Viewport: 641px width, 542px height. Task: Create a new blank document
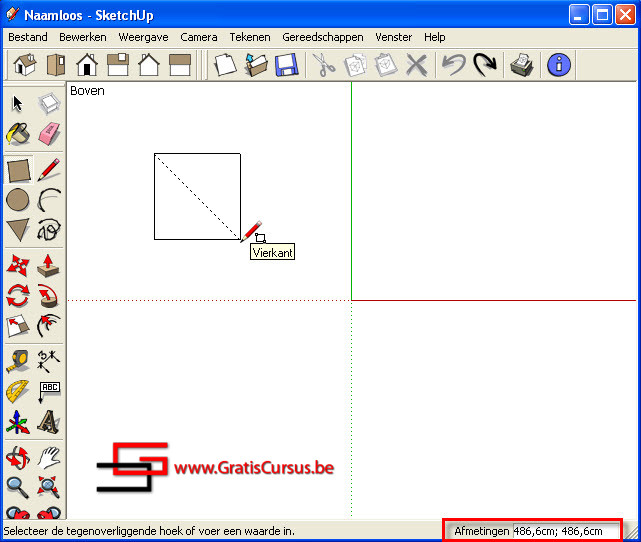(225, 65)
